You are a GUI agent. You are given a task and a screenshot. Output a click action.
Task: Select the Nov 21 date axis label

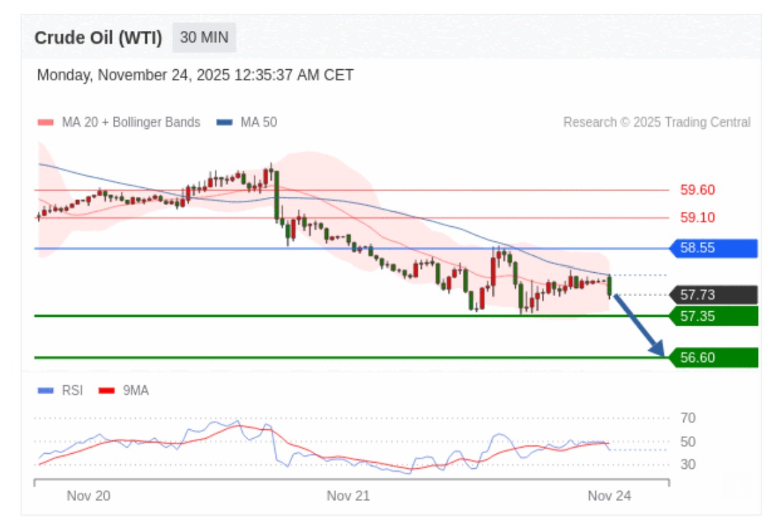click(x=348, y=496)
